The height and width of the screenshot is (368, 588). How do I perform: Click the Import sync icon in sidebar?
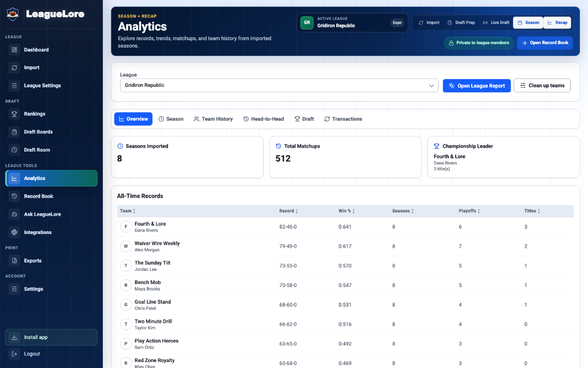[14, 68]
